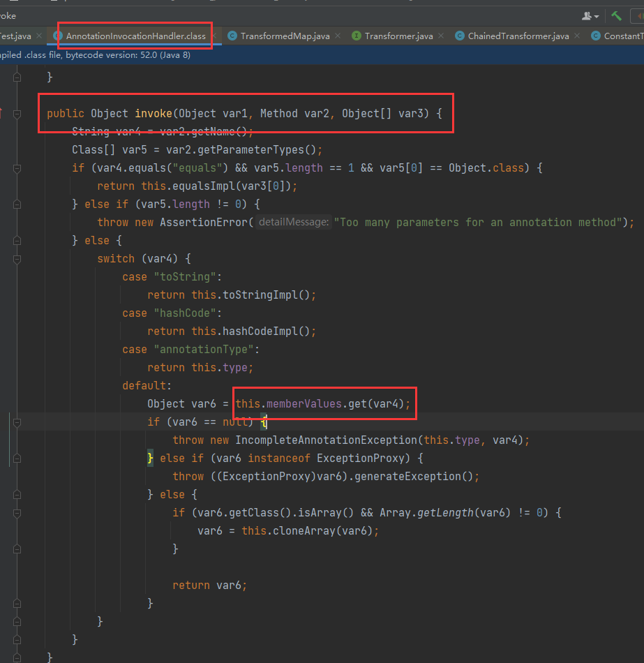Image resolution: width=644 pixels, height=663 pixels.
Task: Fold the else if instanceof ExceptionProxy block
Action: [x=17, y=459]
